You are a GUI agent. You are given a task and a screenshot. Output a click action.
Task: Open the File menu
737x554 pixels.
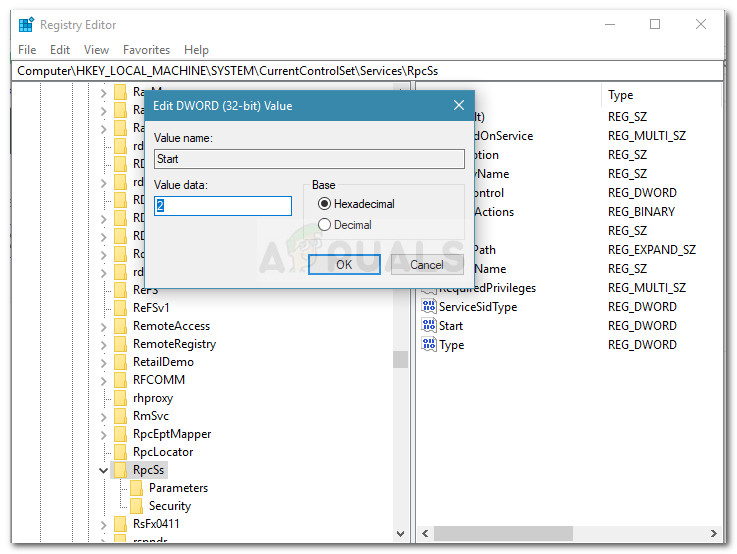pyautogui.click(x=27, y=50)
